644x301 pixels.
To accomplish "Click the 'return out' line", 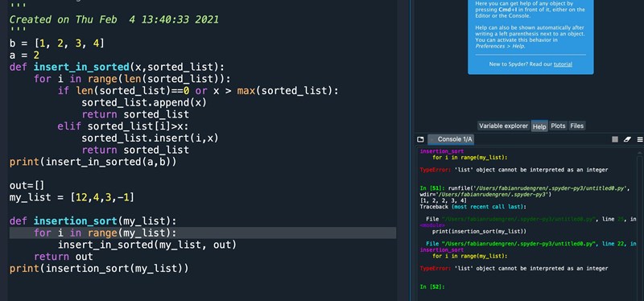I will [x=64, y=257].
